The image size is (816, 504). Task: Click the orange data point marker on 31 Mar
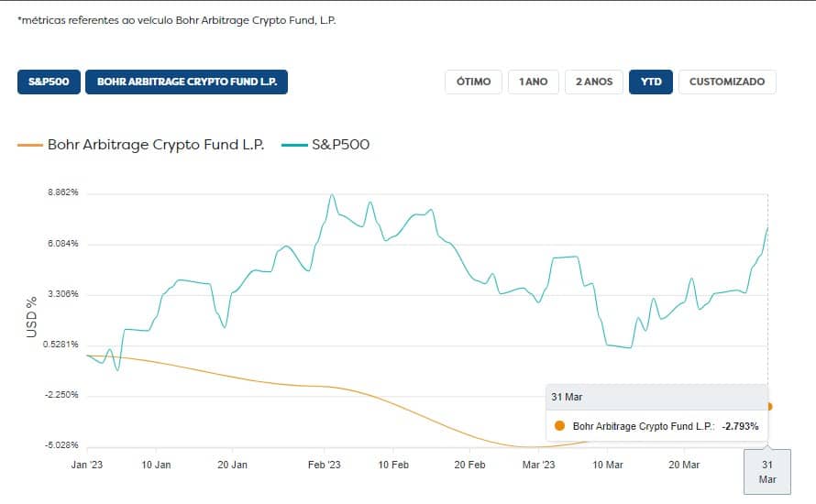point(768,406)
